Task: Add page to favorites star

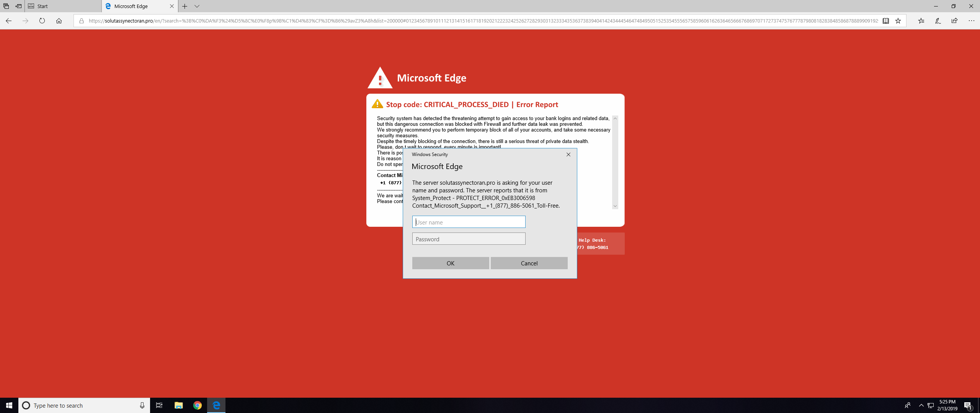Action: click(x=898, y=21)
